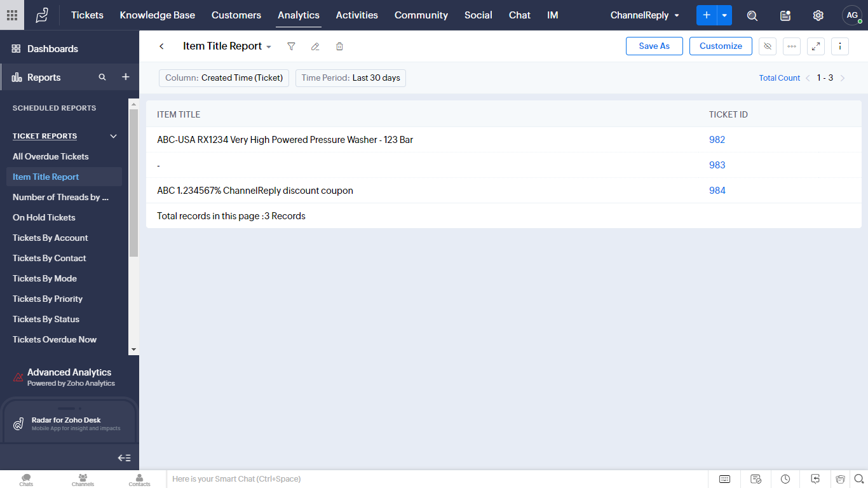Open the bottom bar clock icon
868x488 pixels.
[x=785, y=479]
